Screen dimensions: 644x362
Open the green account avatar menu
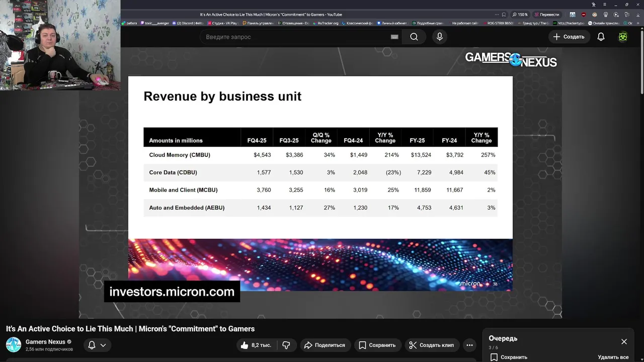pos(623,37)
